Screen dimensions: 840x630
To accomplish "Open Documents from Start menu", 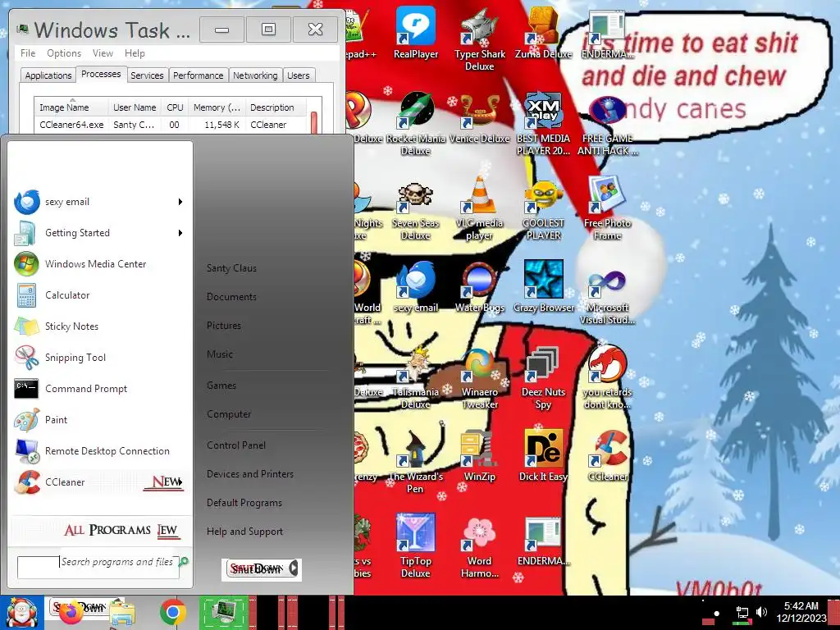I will point(231,297).
